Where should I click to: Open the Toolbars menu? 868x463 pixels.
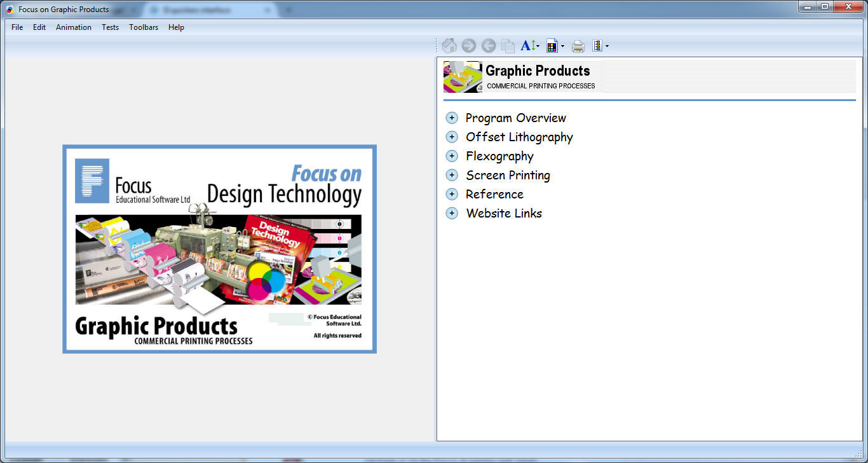click(x=144, y=27)
